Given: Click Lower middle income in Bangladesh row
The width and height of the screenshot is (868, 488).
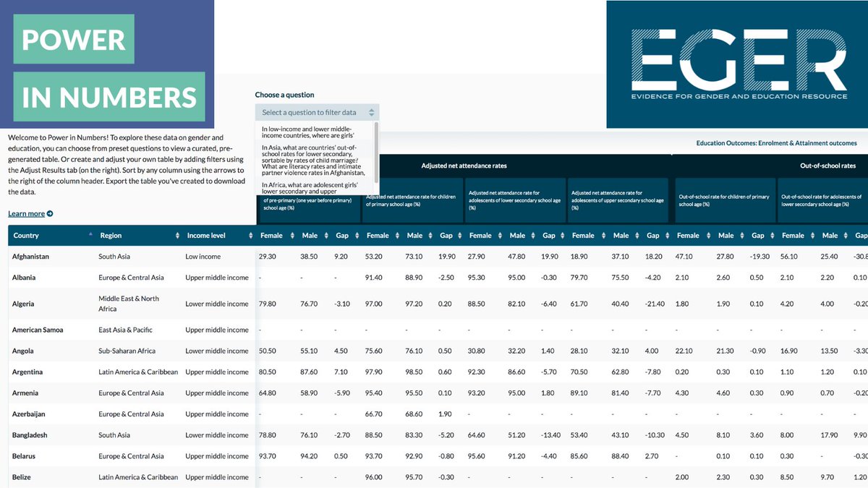Looking at the screenshot, I should pyautogui.click(x=217, y=435).
